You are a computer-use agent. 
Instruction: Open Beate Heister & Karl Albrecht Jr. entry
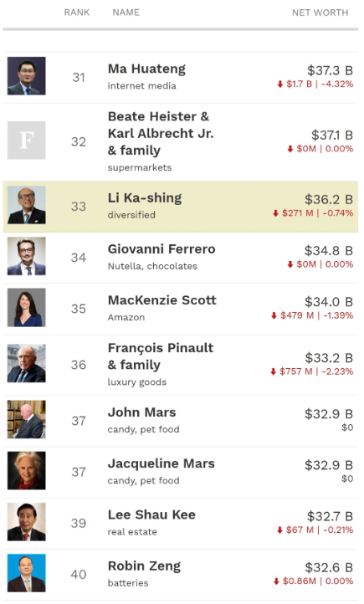[x=161, y=133]
